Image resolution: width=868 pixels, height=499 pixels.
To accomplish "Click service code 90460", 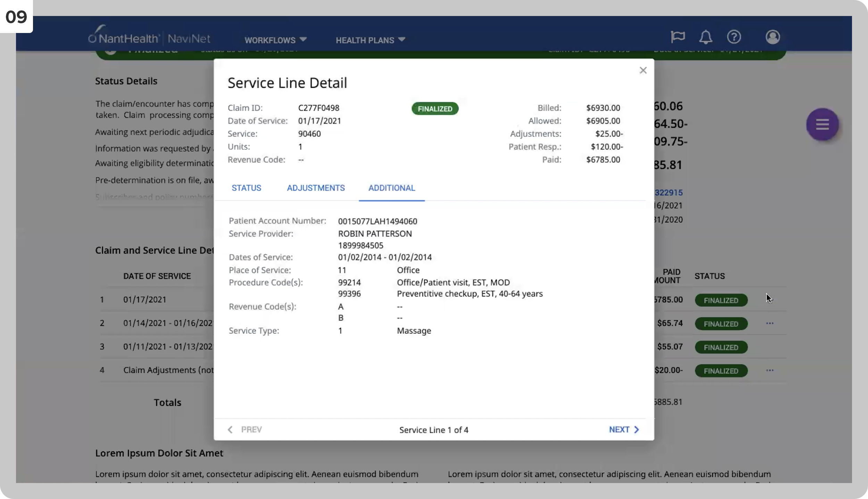I will (x=309, y=134).
